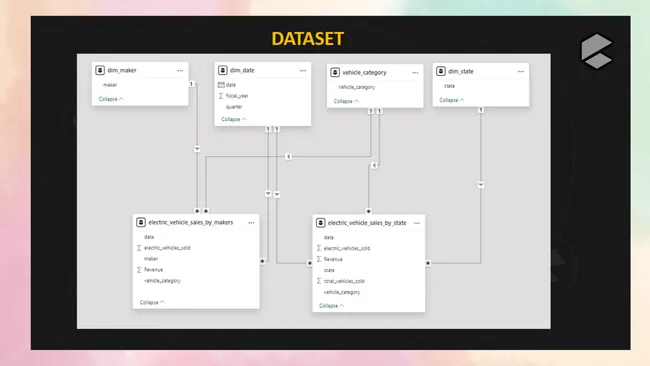650x366 pixels.
Task: Click sigma icon beside fiscal_year
Action: coord(221,96)
